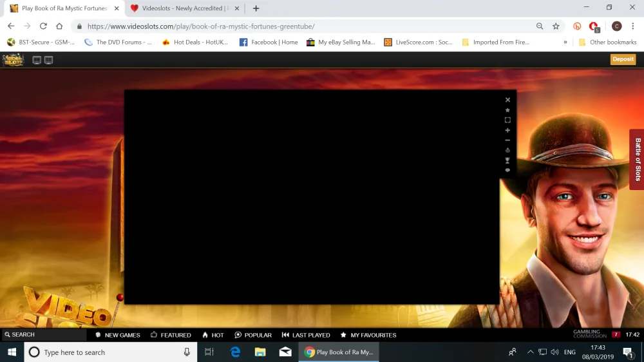Go forward in browser history
The height and width of the screenshot is (362, 644).
click(27, 26)
